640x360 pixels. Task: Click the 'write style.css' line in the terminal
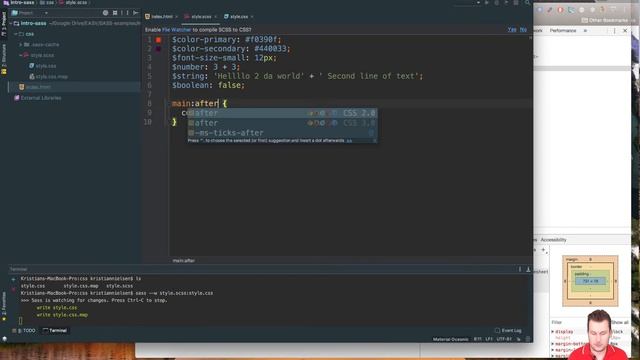(x=56, y=307)
